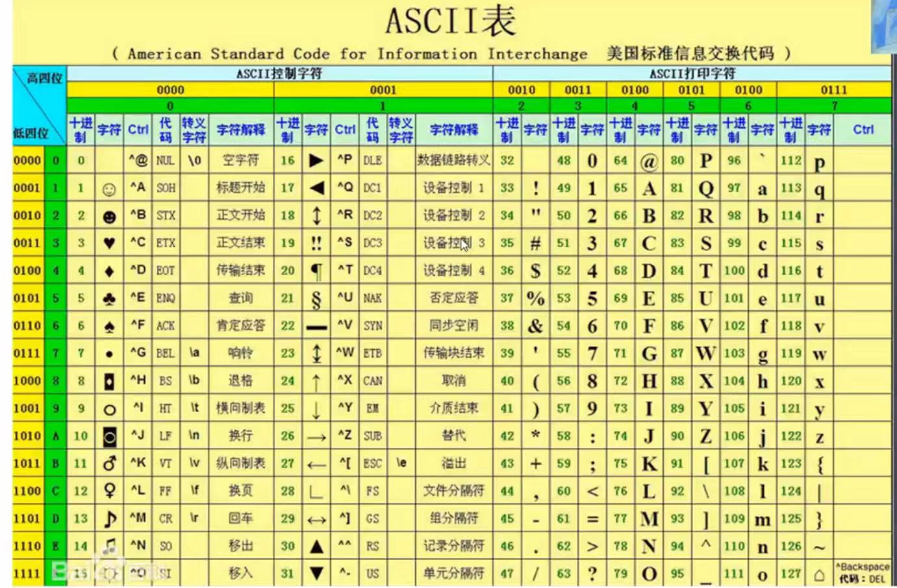Select the "^Z" Ctrl cell
The width and height of the screenshot is (897, 588).
tap(345, 435)
